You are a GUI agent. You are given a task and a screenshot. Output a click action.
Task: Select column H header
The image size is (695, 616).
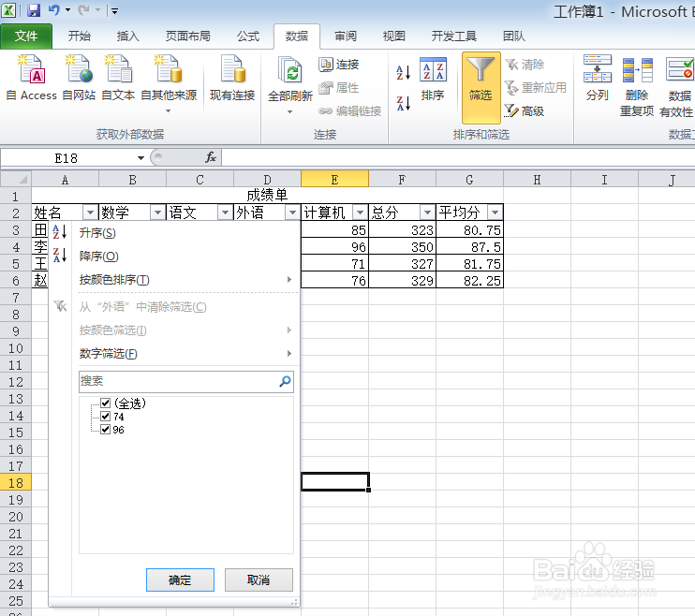click(x=537, y=180)
